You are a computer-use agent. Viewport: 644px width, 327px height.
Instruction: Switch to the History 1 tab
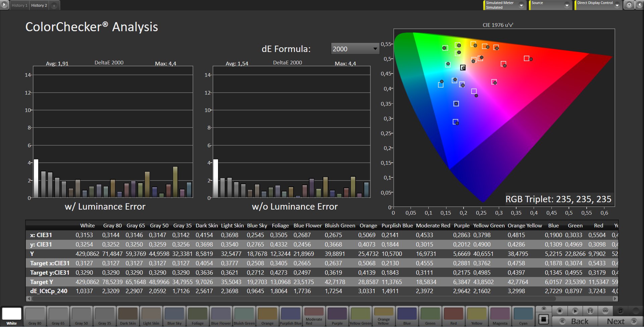tap(19, 5)
